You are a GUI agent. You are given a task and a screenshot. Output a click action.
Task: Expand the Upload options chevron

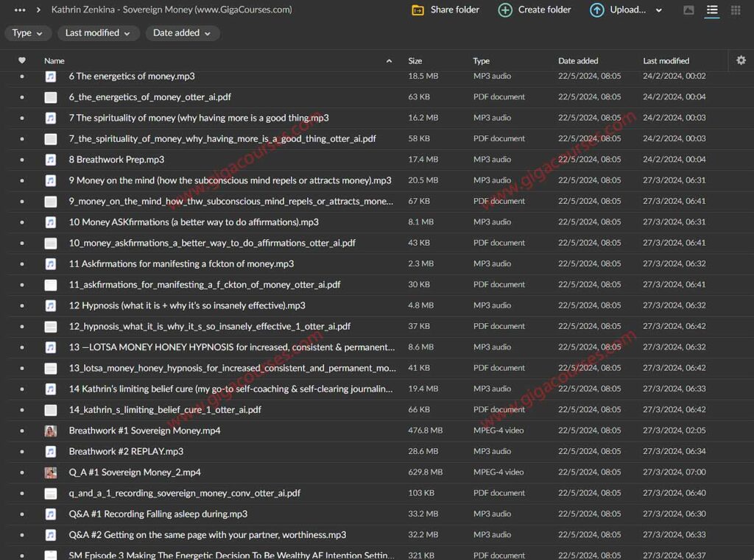658,10
